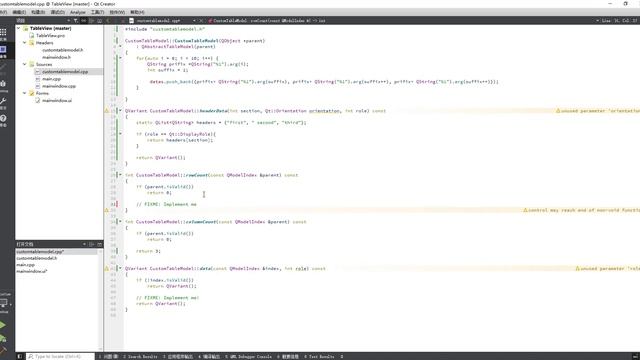
Task: Click the Headers folder icon
Action: pyautogui.click(x=31, y=43)
